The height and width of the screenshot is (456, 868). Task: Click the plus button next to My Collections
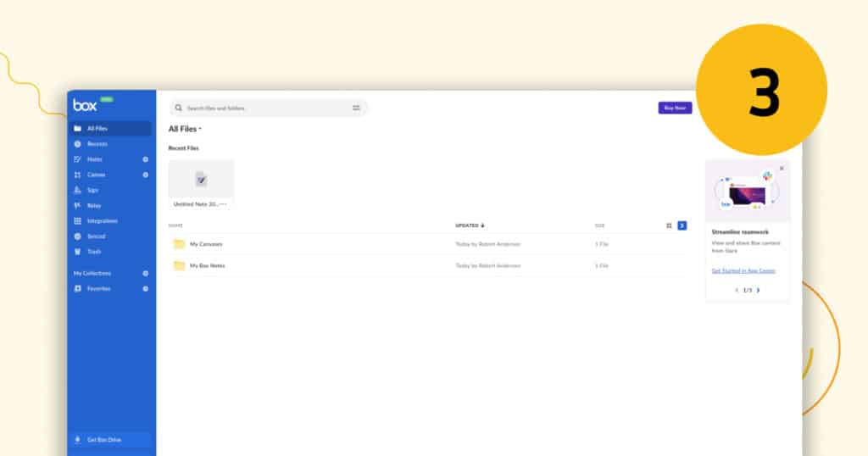pos(145,273)
